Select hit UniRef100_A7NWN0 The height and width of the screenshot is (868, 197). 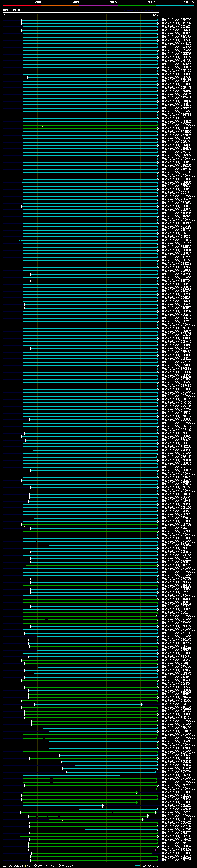176,91
